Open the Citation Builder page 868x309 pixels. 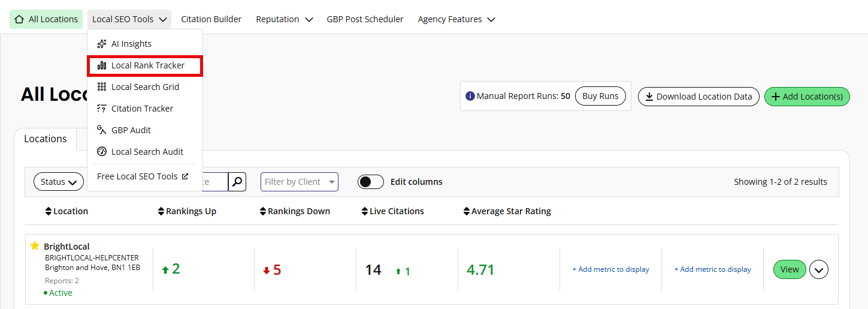[211, 19]
